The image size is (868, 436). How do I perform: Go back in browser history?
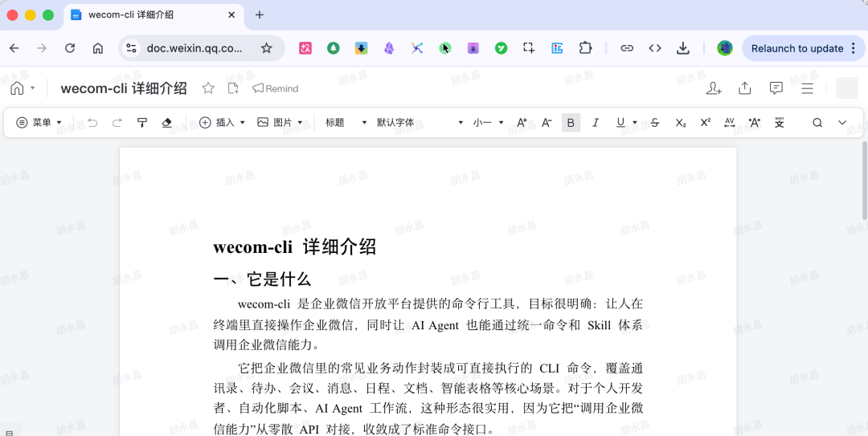(x=14, y=48)
